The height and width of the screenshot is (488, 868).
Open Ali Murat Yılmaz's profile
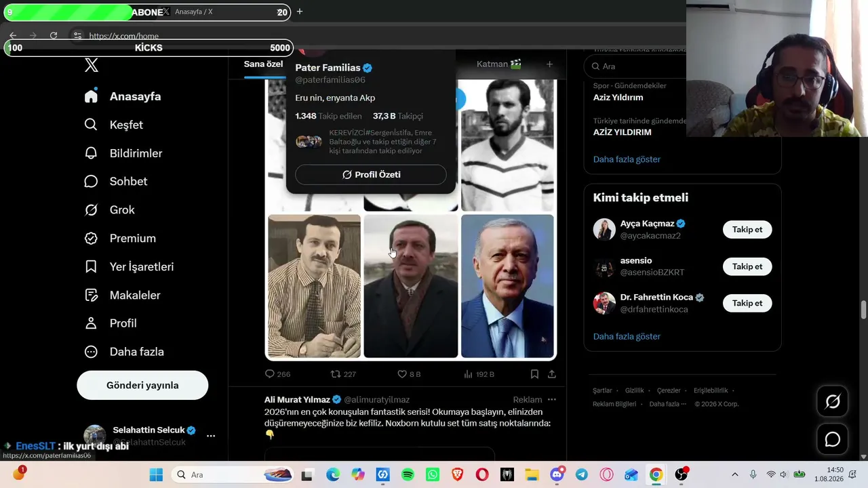click(x=297, y=400)
